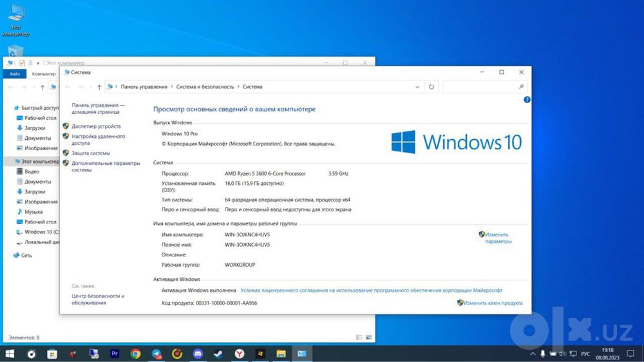
Task: Go up one level in Система window
Action: [x=99, y=87]
